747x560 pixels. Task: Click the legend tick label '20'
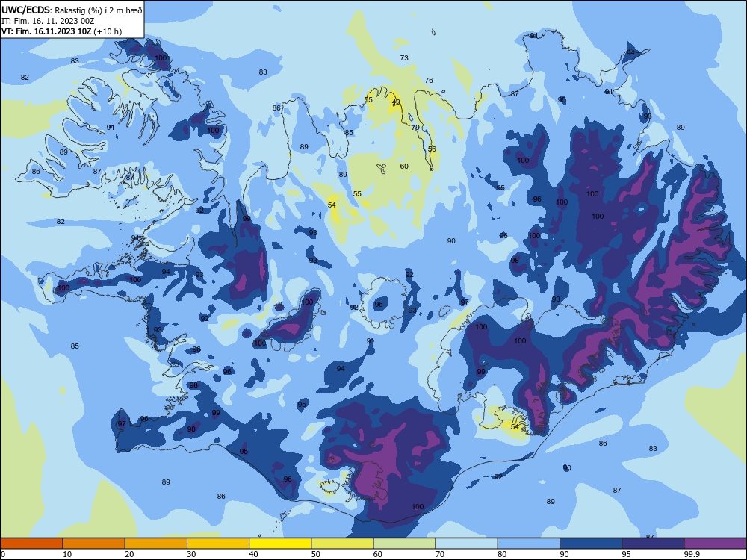pos(129,554)
